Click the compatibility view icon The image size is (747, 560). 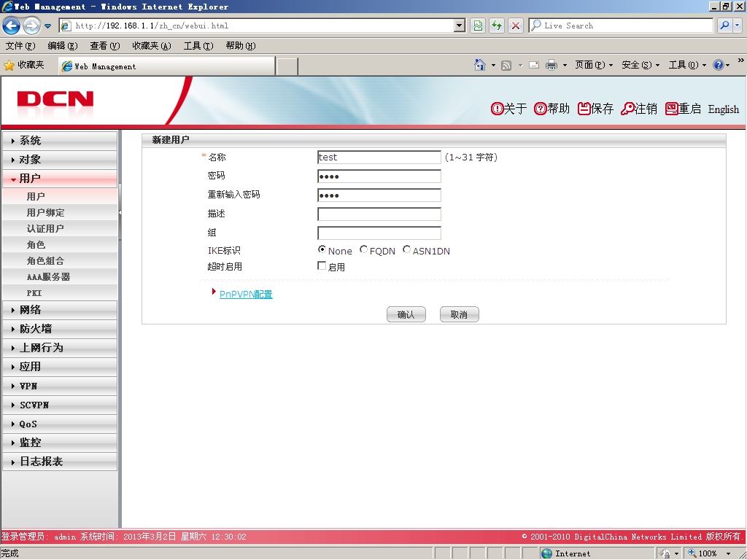click(x=477, y=26)
